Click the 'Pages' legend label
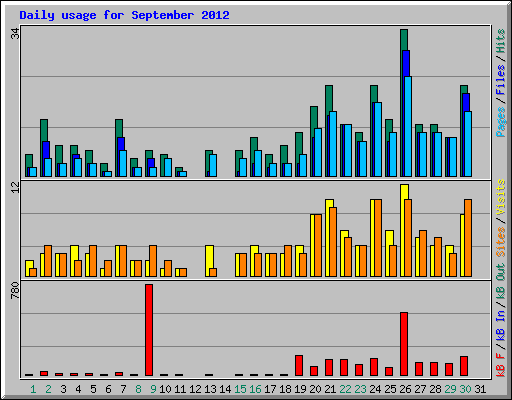 [501, 122]
